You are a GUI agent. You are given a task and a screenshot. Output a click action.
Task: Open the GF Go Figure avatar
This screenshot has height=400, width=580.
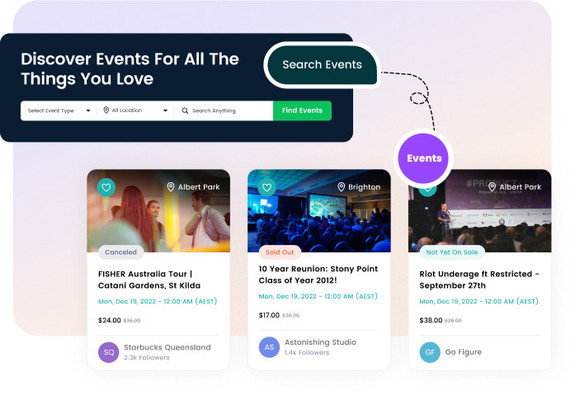[430, 352]
